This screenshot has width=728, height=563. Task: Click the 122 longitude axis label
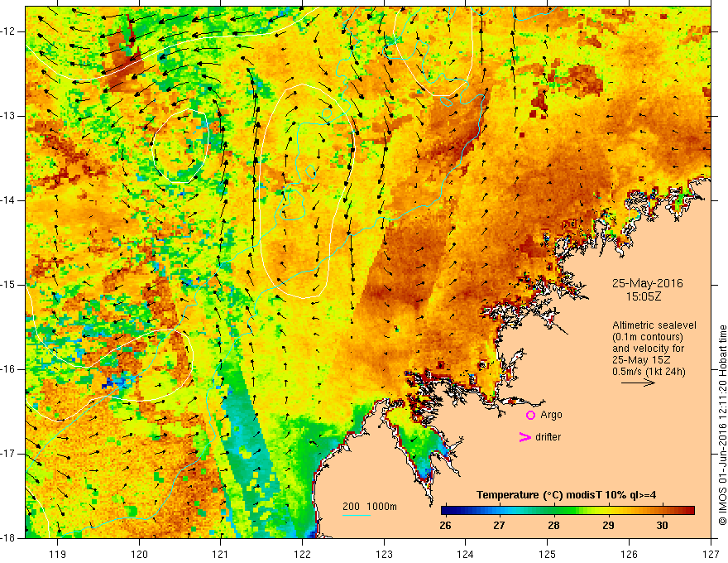302,554
